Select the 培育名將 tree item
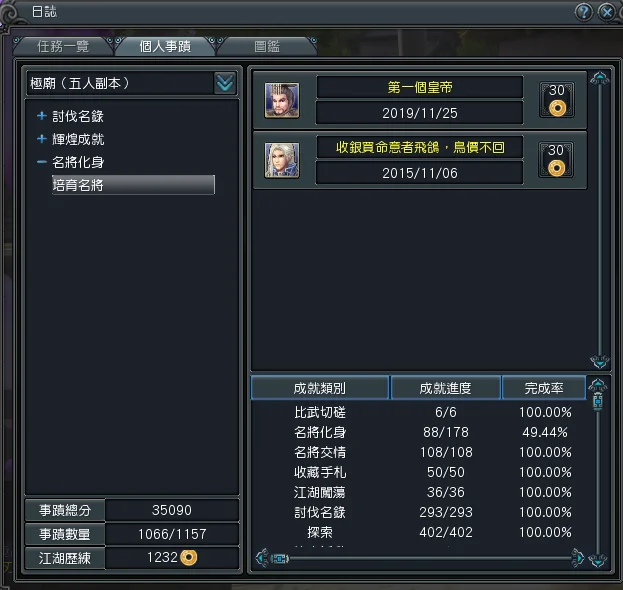Screen dimensions: 623x590 (x=134, y=185)
